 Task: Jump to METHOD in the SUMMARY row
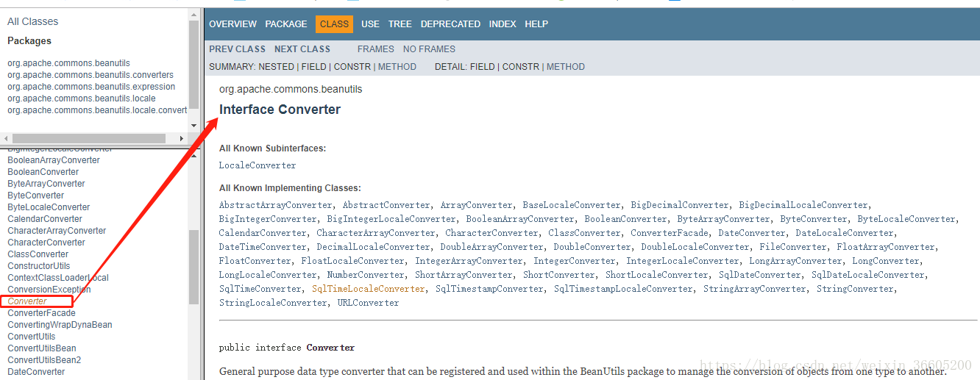click(x=397, y=67)
